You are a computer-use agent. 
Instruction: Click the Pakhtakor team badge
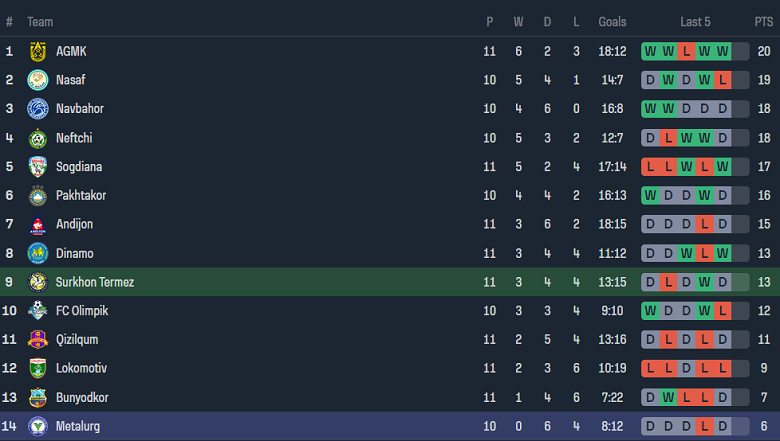[x=38, y=196]
